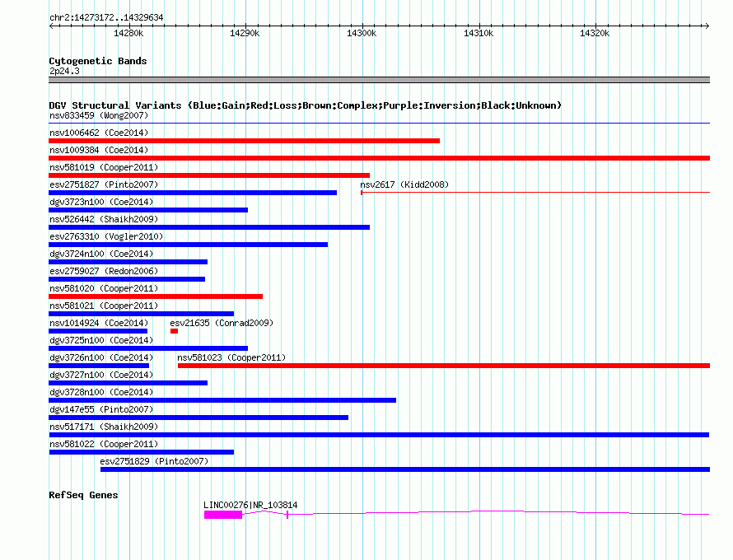Click the 2p24.3 cytogenetic band label
The width and height of the screenshot is (733, 560).
(x=64, y=71)
